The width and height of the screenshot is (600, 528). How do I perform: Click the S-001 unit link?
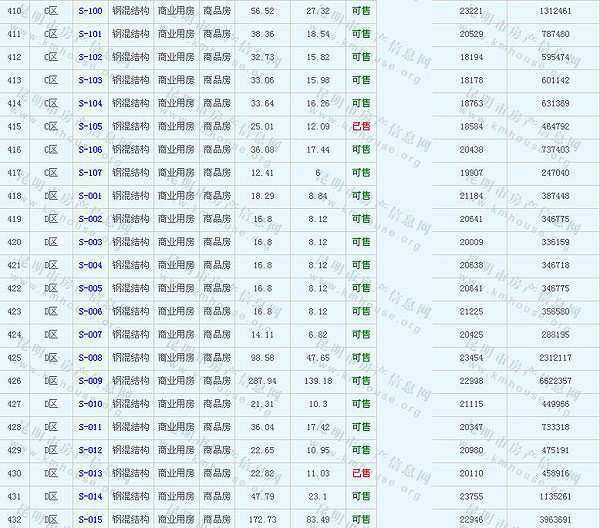(x=90, y=196)
